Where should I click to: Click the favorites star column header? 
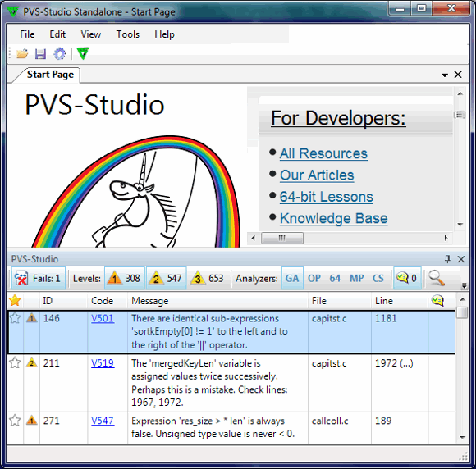tap(15, 300)
